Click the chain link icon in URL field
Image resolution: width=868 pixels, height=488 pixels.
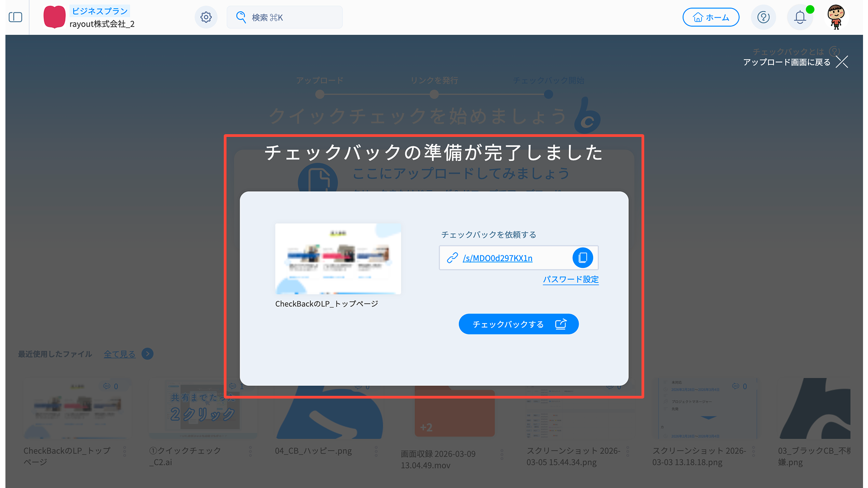[452, 258]
